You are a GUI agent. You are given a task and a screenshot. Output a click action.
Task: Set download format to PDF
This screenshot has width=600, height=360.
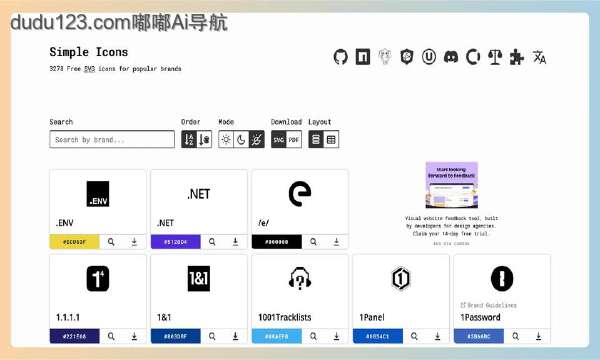tap(294, 139)
